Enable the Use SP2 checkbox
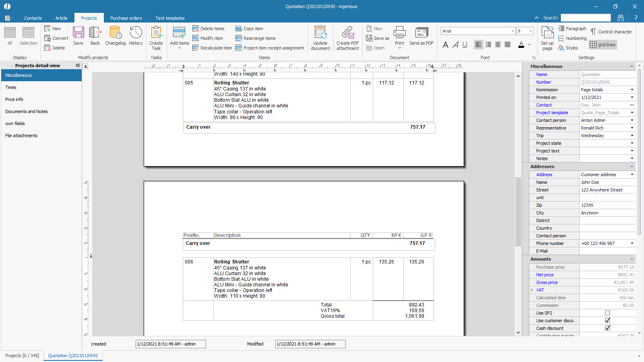Viewport: 644px width, 362px height. (607, 313)
